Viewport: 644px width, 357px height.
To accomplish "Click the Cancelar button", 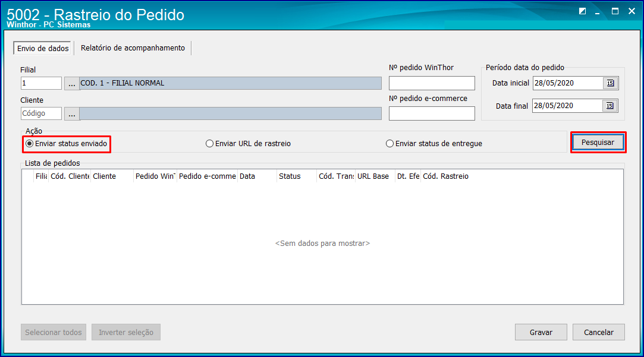I will (x=599, y=333).
